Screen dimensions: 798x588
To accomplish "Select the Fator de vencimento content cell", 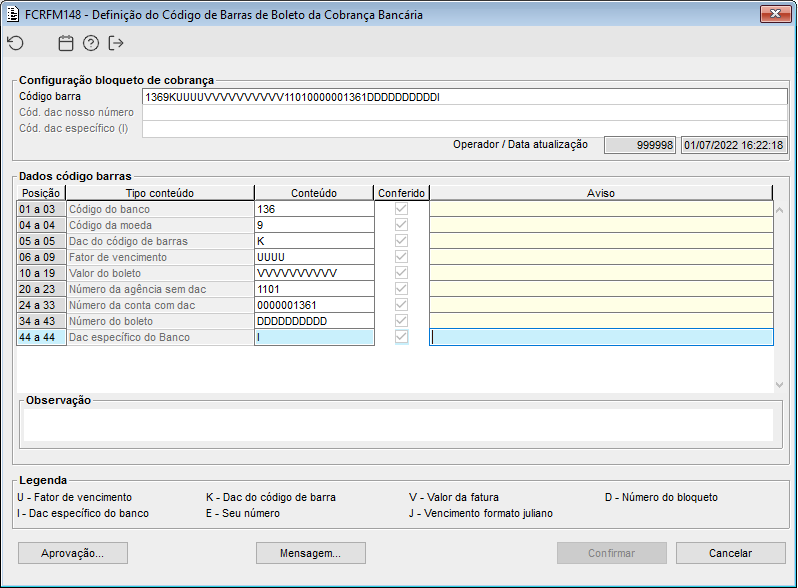I will tap(314, 257).
